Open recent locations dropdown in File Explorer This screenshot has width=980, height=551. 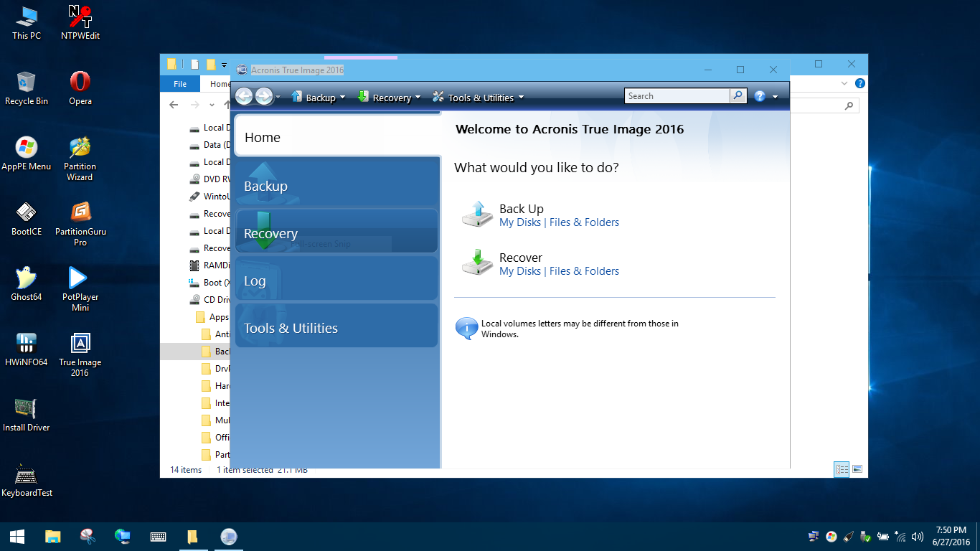coord(211,105)
